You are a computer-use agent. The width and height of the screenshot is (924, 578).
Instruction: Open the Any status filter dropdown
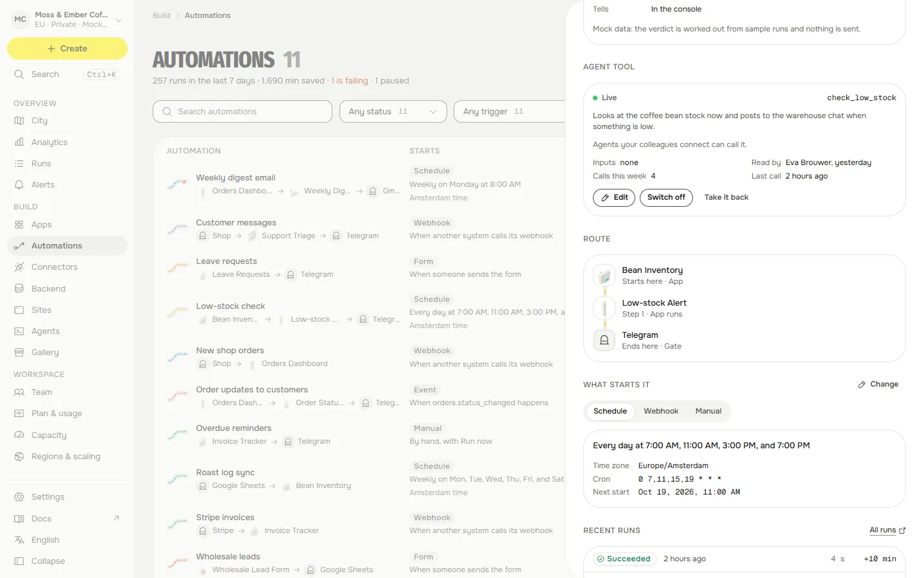coord(393,112)
